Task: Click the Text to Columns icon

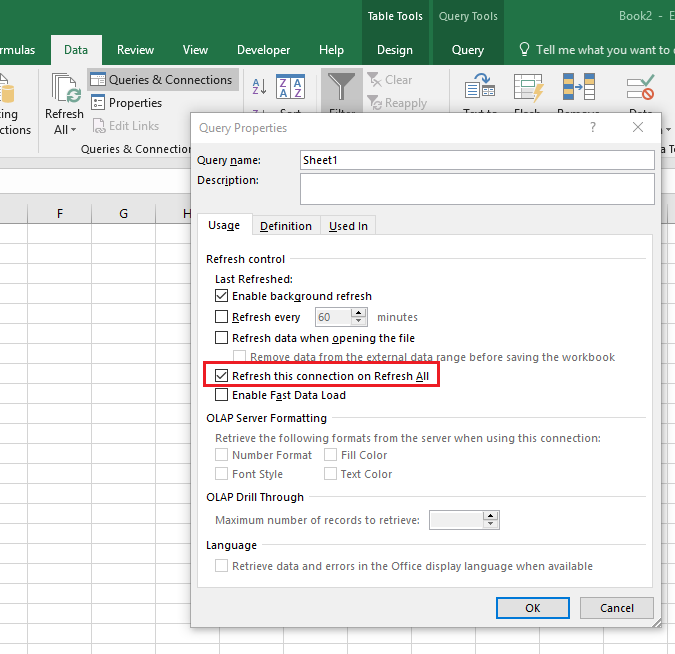Action: pyautogui.click(x=480, y=86)
